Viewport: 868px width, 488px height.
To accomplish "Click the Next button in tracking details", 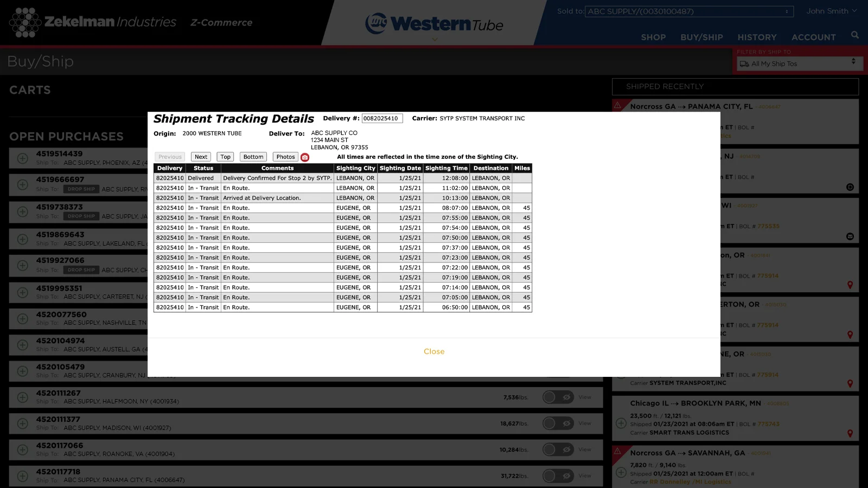I will 201,157.
